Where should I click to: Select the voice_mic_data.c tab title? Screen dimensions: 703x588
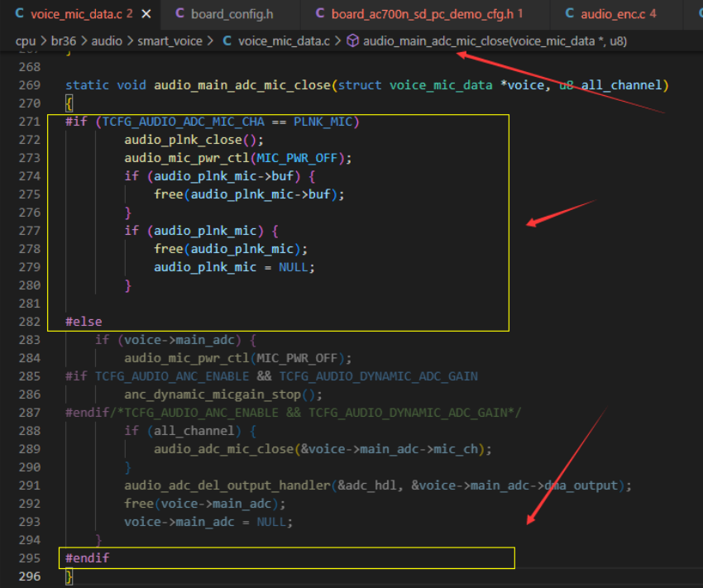pos(76,14)
